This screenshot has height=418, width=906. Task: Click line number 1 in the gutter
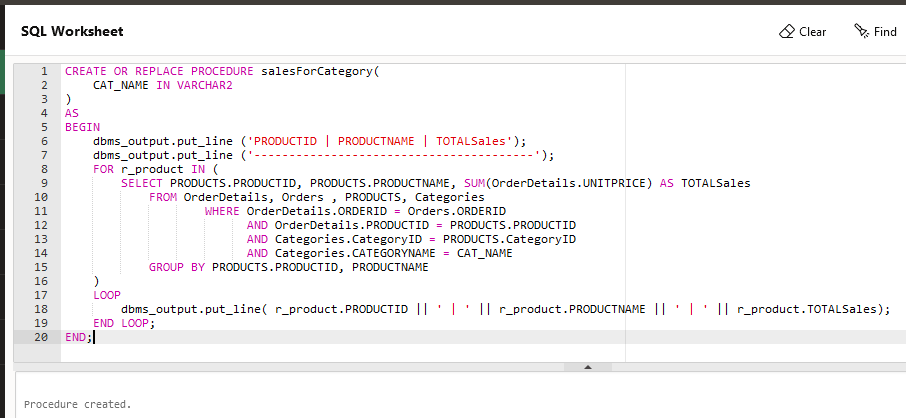point(44,72)
